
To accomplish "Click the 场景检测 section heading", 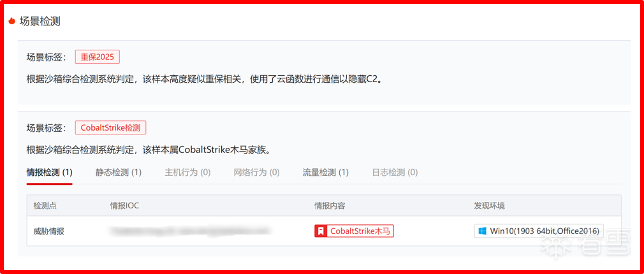I will [40, 21].
